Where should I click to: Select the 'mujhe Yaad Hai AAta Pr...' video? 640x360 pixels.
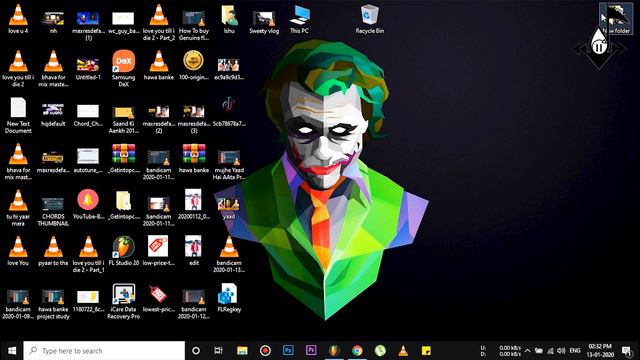pos(229,157)
